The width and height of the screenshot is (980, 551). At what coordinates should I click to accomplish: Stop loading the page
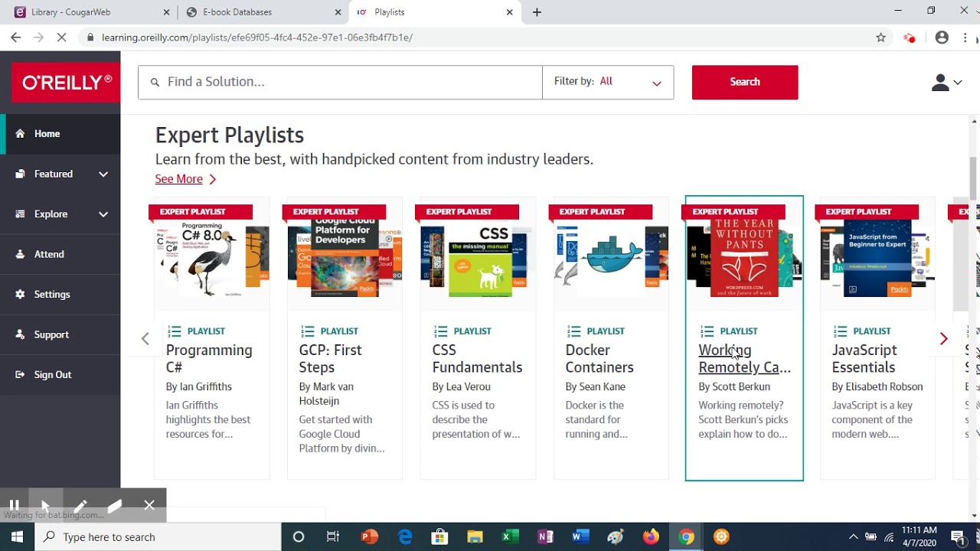tap(62, 37)
